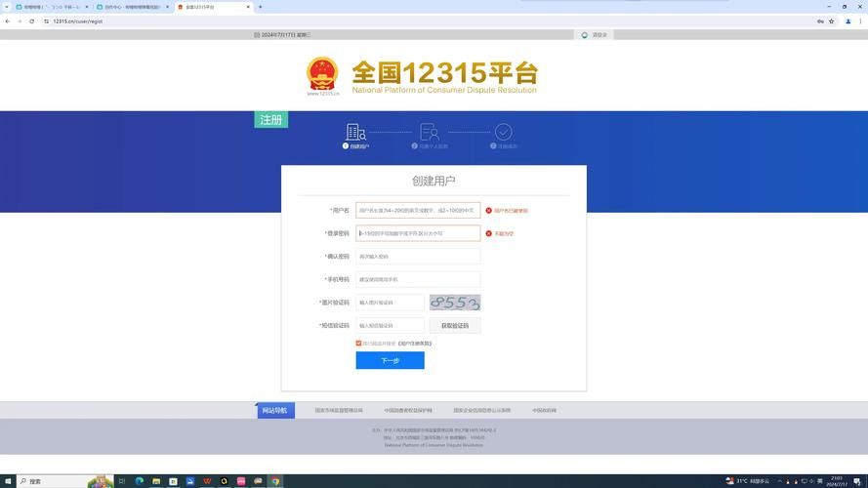Open the tab search dropdown arrow
The height and width of the screenshot is (488, 868).
tap(6, 7)
